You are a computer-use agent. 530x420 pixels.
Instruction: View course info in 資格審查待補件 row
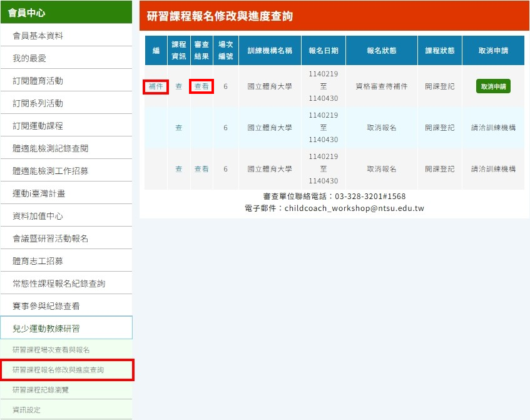click(179, 86)
